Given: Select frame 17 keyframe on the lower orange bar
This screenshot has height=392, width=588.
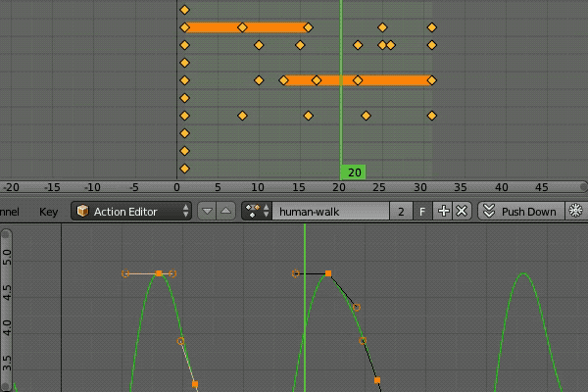Looking at the screenshot, I should 317,80.
